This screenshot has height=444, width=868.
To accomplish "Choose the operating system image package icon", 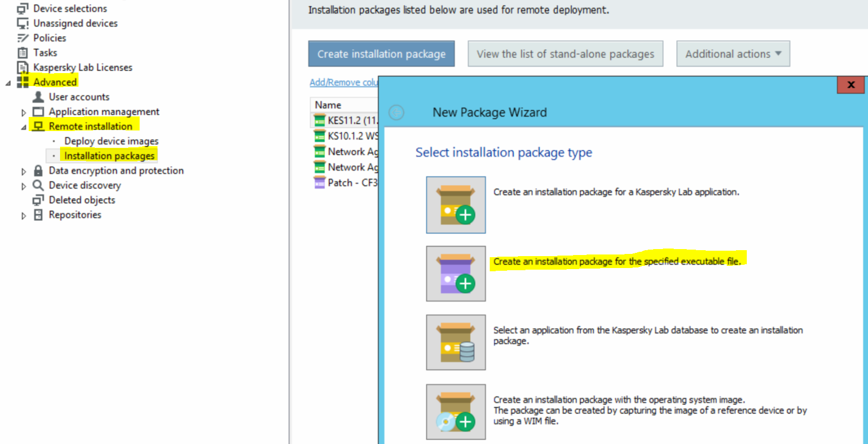I will pyautogui.click(x=456, y=412).
